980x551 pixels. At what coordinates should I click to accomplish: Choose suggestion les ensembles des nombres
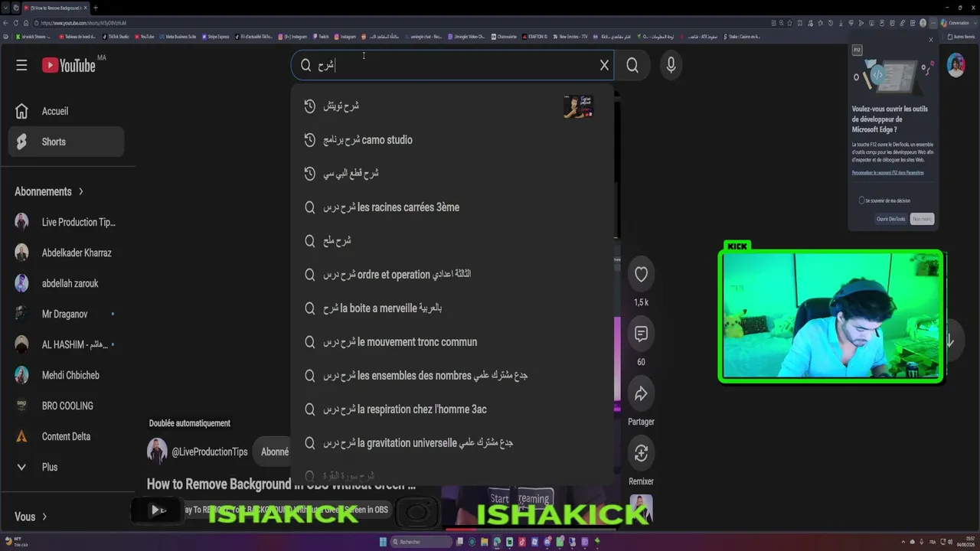452,376
